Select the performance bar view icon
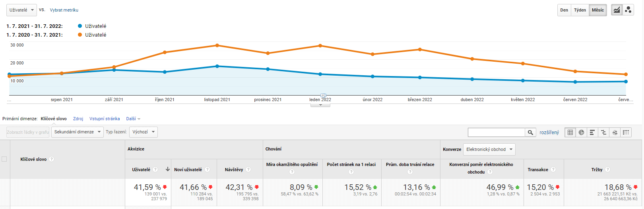The image size is (644, 209). tap(592, 132)
